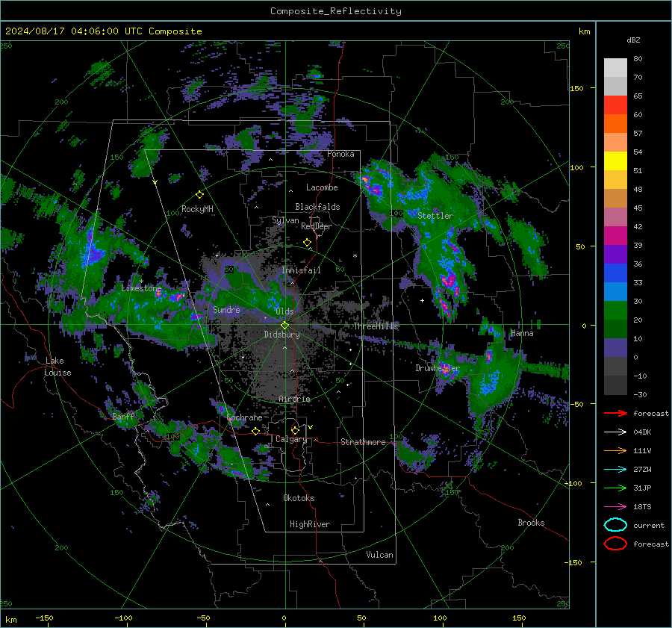Viewport: 672px width, 628px height.
Task: Click the magenta 18TS arrow legend icon
Action: coord(615,507)
